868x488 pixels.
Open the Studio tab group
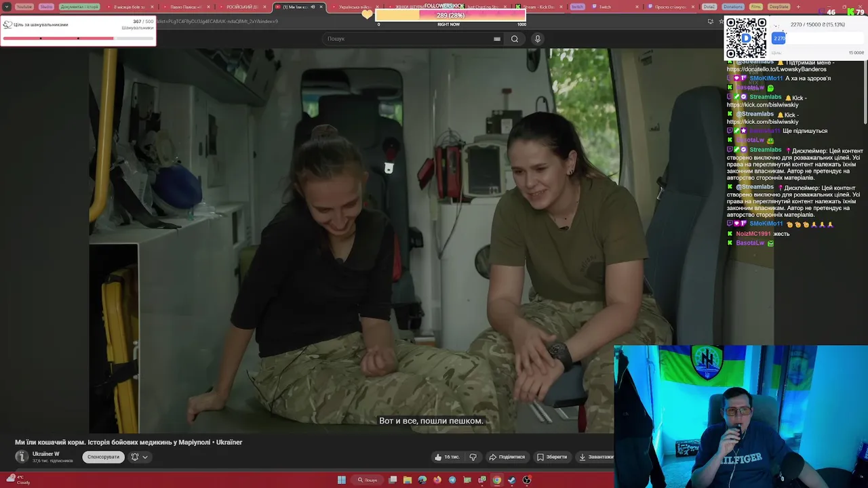46,7
